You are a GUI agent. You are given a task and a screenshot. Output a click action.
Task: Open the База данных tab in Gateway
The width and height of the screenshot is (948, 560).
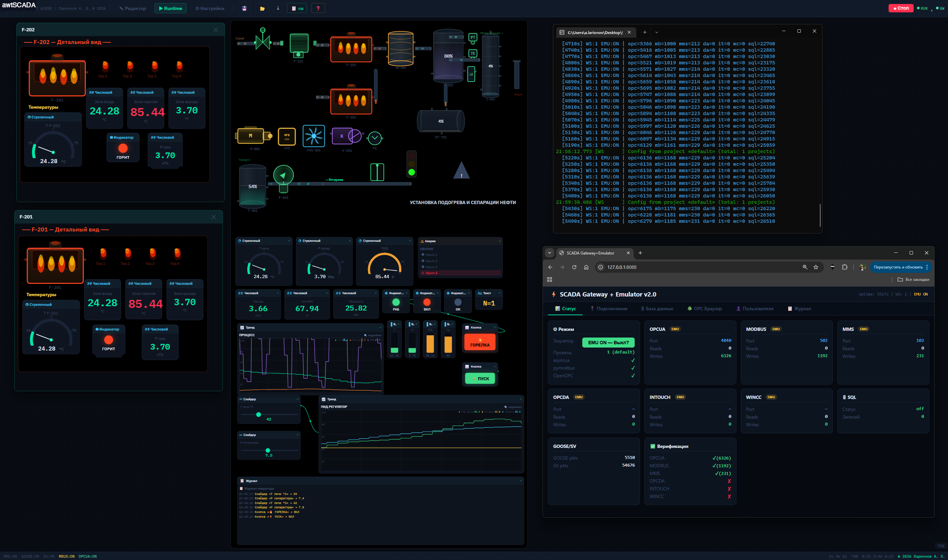(657, 309)
